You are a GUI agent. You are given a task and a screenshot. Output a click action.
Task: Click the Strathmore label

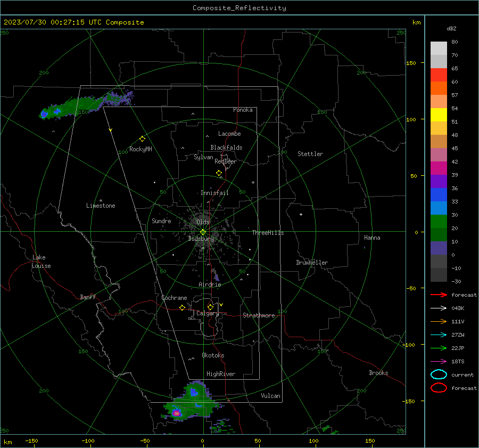(x=259, y=315)
